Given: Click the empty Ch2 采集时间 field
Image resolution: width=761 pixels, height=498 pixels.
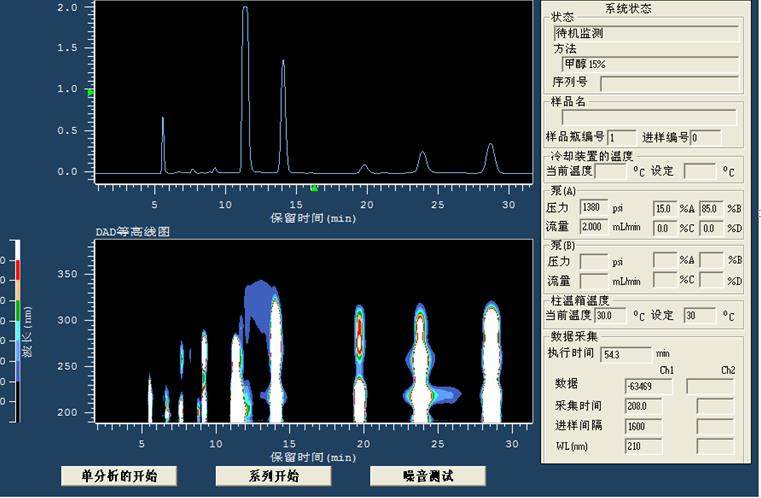Looking at the screenshot, I should (x=715, y=406).
